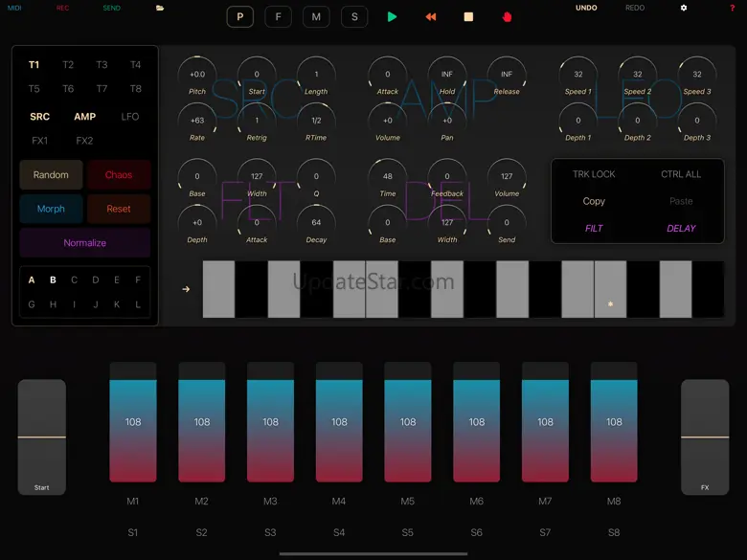747x560 pixels.
Task: Select the F mode button
Action: tap(279, 17)
